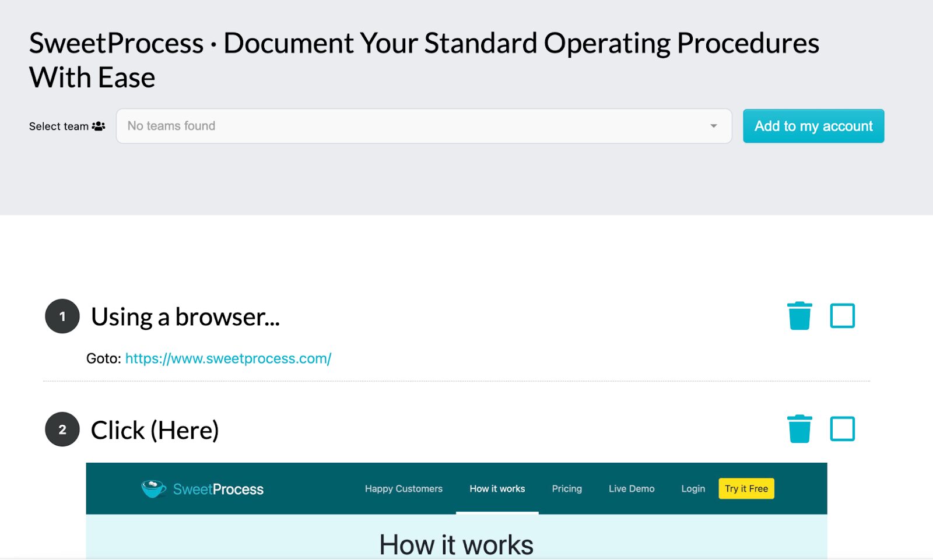Click Happy Customers in the navigation
This screenshot has height=560, width=933.
pyautogui.click(x=404, y=488)
